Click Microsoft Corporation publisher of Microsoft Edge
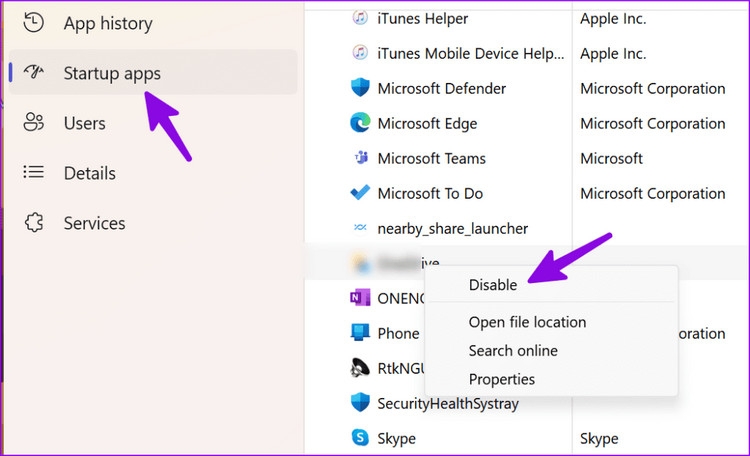Viewport: 750px width, 456px height. [652, 124]
